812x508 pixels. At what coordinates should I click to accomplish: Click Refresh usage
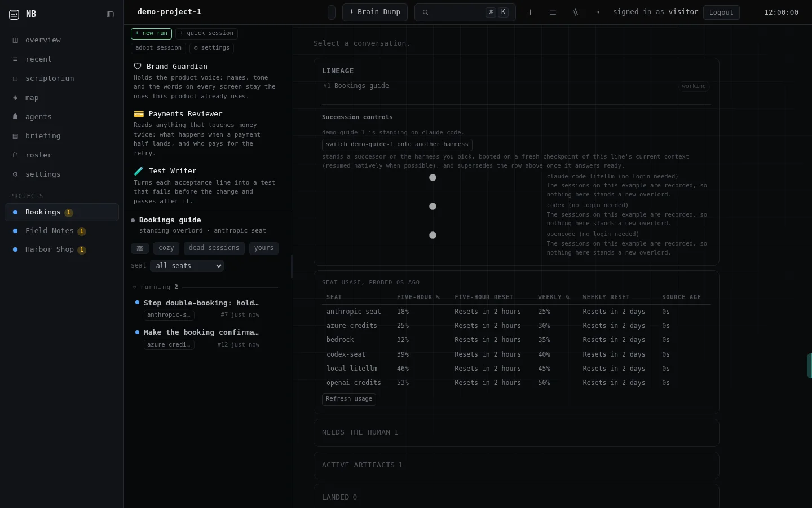(349, 399)
